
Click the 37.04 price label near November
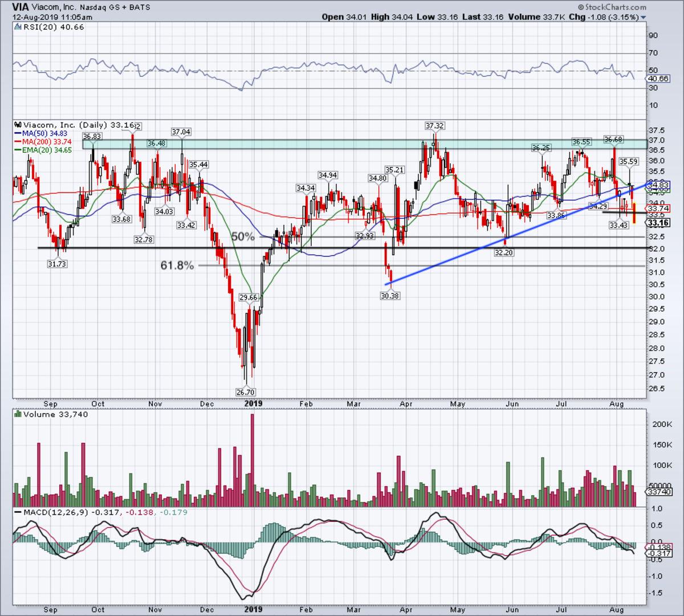(181, 132)
